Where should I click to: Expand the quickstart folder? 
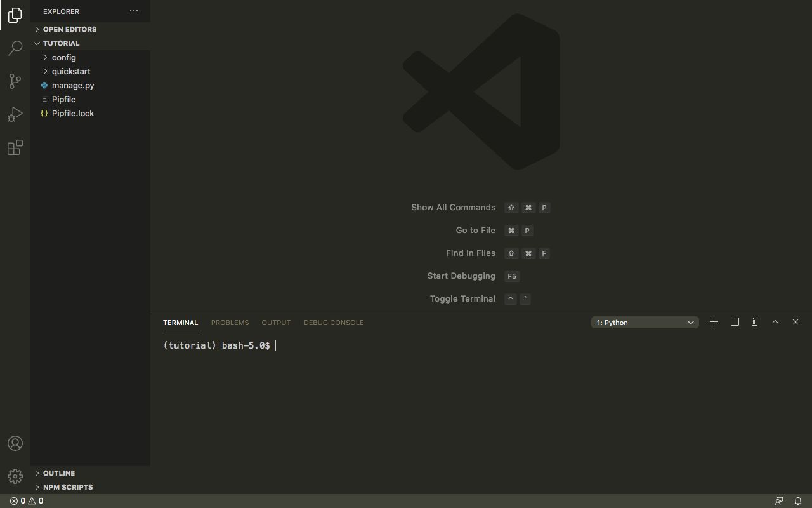coord(90,71)
